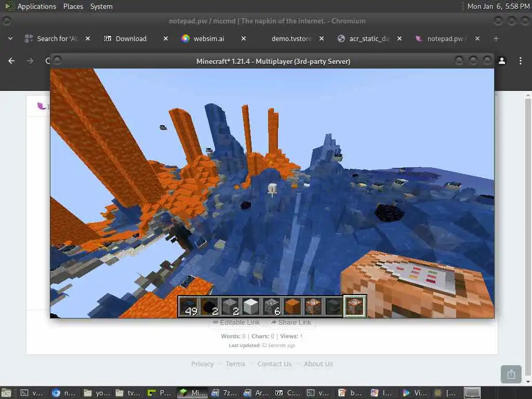Open the 'C:...' 7-Zip taskbar entry
Viewport: 532px width, 399px height.
pos(288,393)
